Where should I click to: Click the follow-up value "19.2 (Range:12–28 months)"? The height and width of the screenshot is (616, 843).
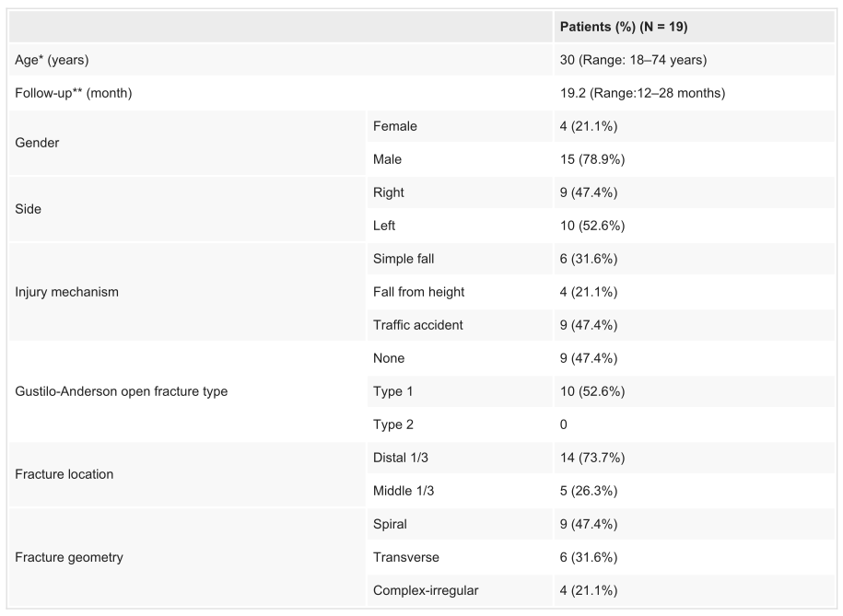point(642,93)
